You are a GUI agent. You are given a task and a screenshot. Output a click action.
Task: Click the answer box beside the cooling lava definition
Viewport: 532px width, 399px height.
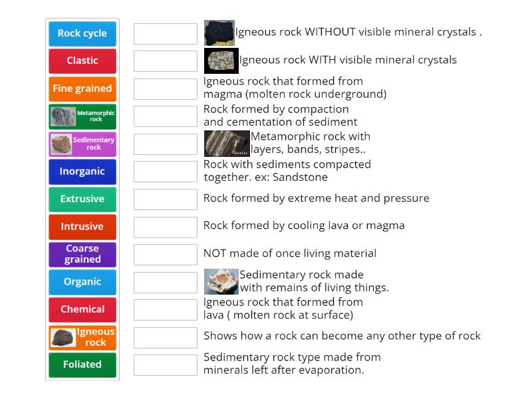point(165,226)
